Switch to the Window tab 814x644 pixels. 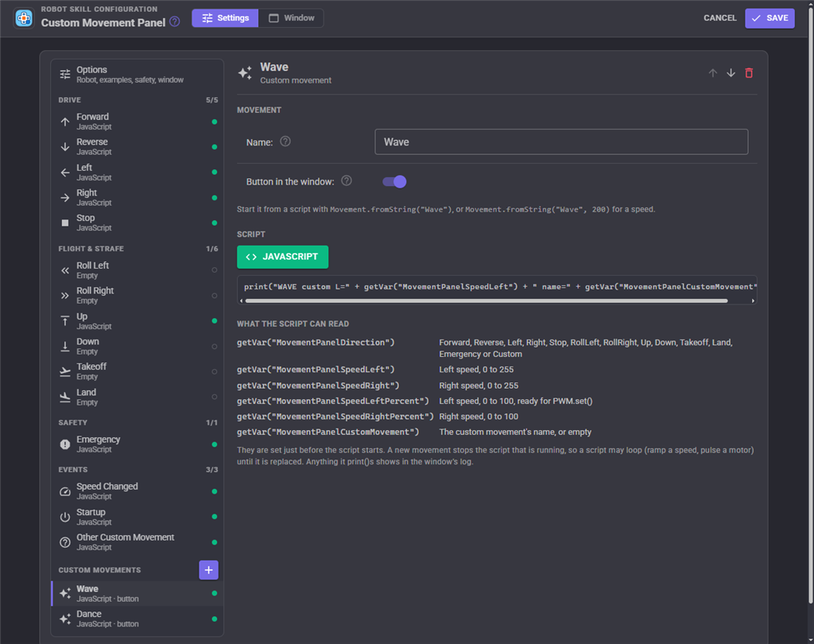[x=291, y=18]
